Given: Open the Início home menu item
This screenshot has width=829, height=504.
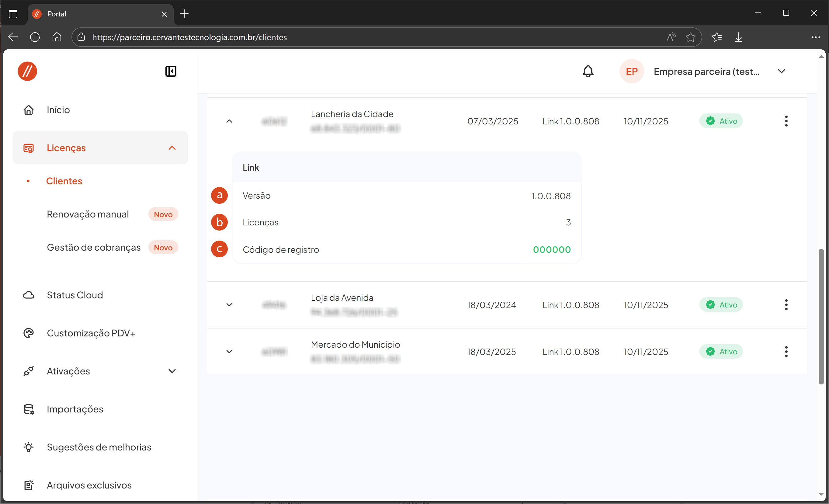Looking at the screenshot, I should click(58, 110).
